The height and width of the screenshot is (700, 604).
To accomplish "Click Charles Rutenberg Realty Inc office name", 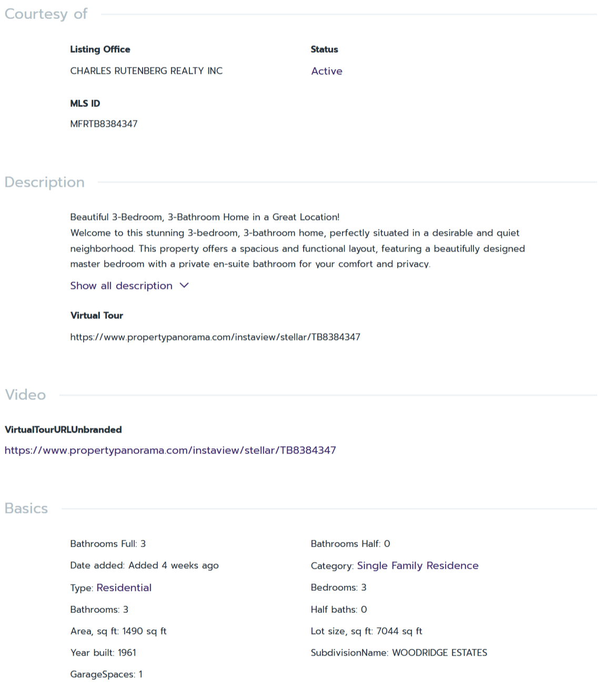I will 146,71.
